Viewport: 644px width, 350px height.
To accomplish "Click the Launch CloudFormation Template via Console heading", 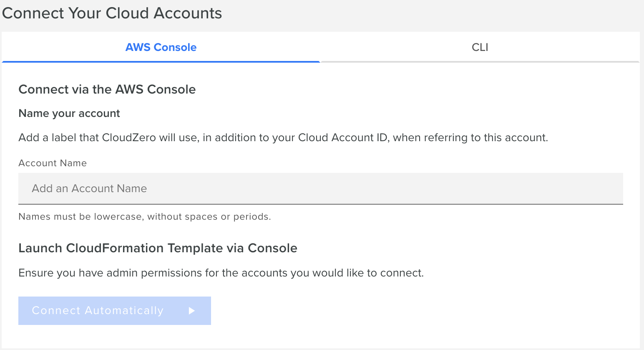I will pyautogui.click(x=158, y=248).
